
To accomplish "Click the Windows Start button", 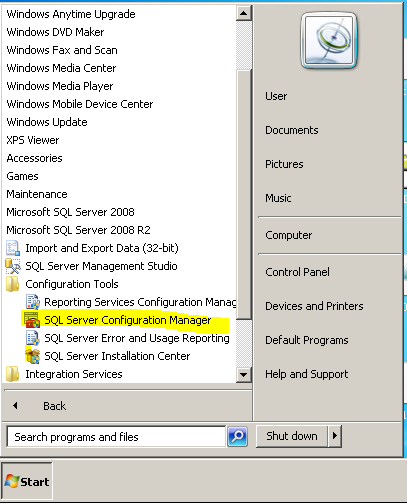I will click(x=27, y=481).
